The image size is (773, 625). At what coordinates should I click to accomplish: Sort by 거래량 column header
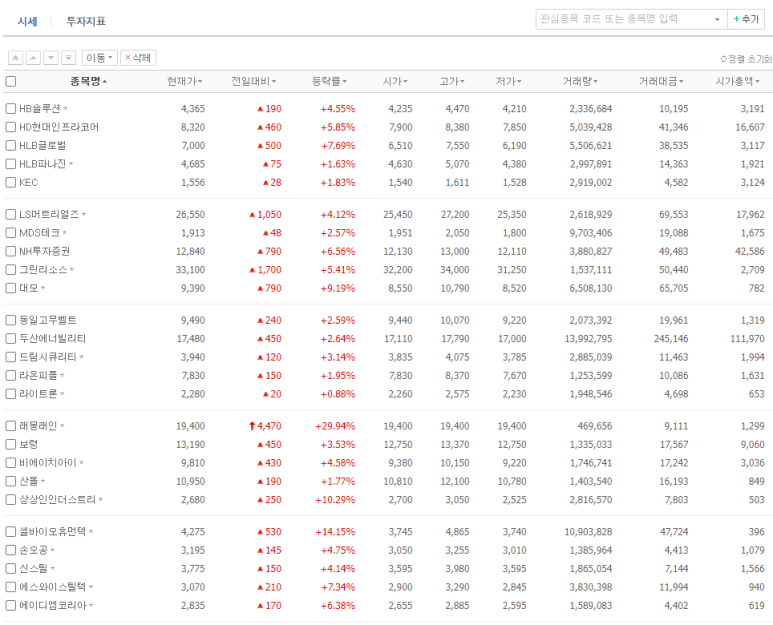pos(580,81)
